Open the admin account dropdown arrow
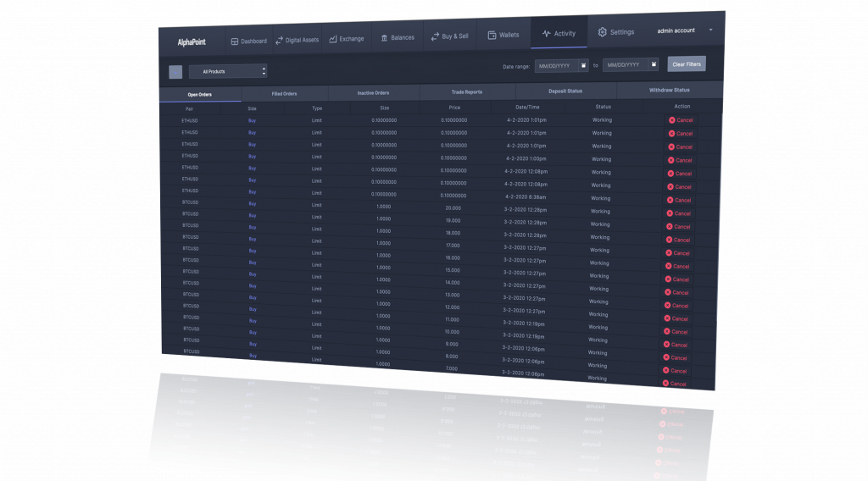The width and height of the screenshot is (868, 481). (710, 30)
